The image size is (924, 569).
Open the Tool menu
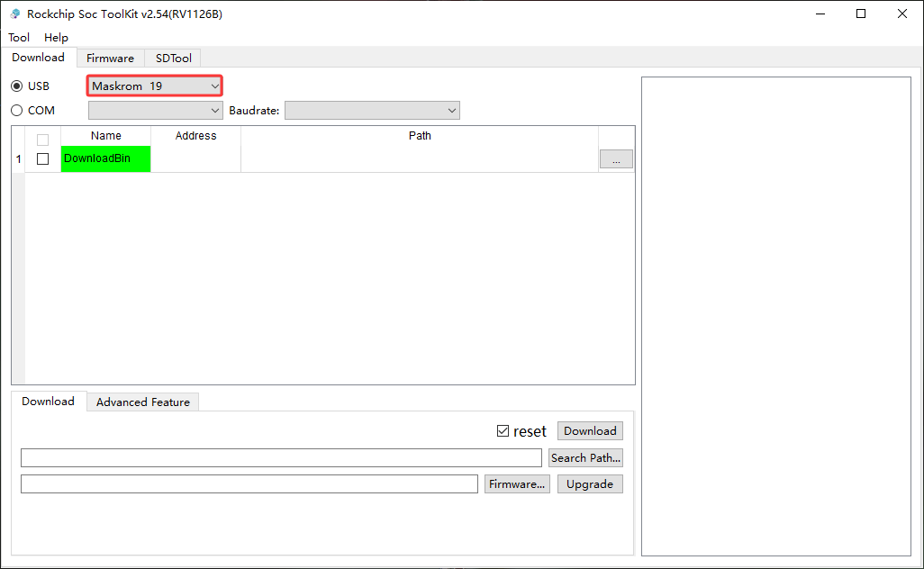[x=19, y=38]
